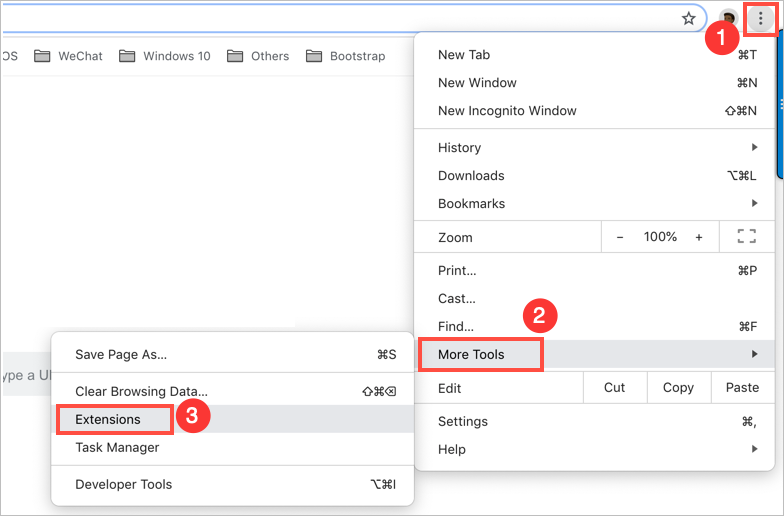The height and width of the screenshot is (516, 784).
Task: Open Developer Tools from the submenu
Action: (x=124, y=484)
